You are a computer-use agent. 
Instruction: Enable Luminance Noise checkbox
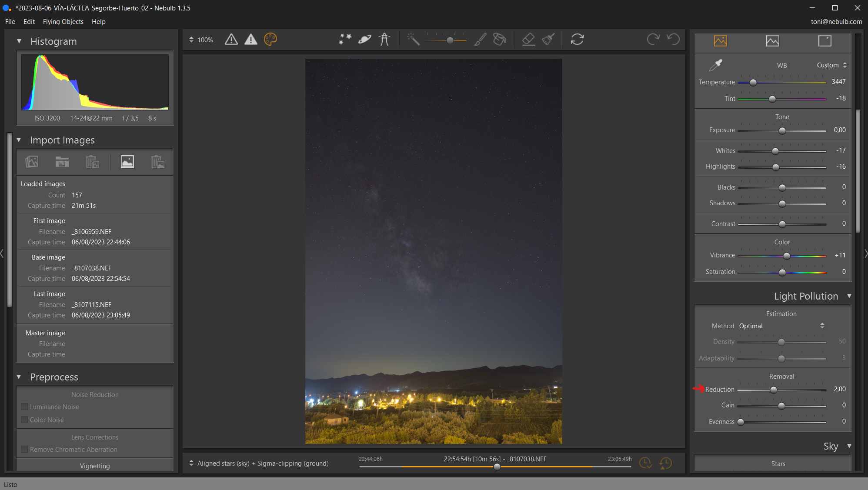pos(25,407)
